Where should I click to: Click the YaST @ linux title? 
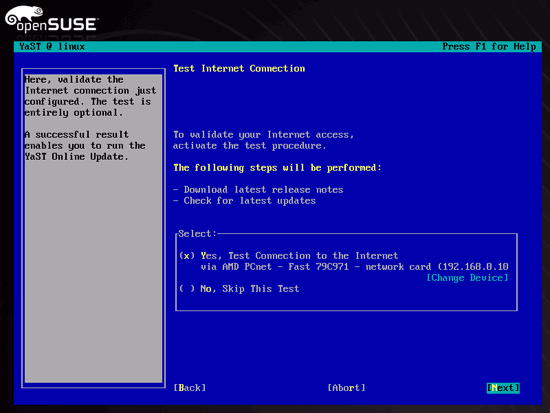click(52, 47)
